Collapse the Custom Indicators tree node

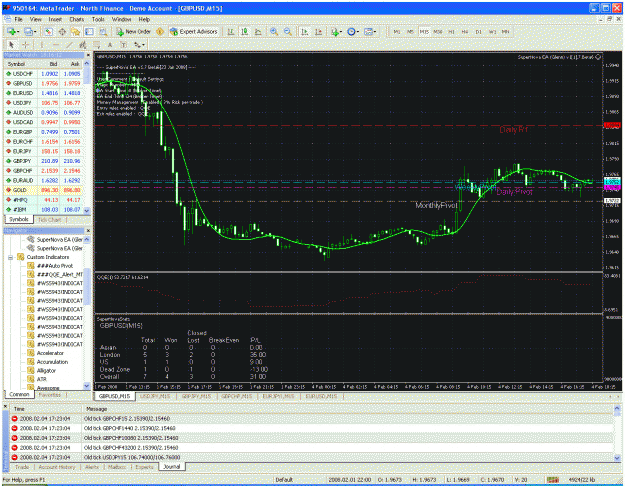click(x=11, y=257)
